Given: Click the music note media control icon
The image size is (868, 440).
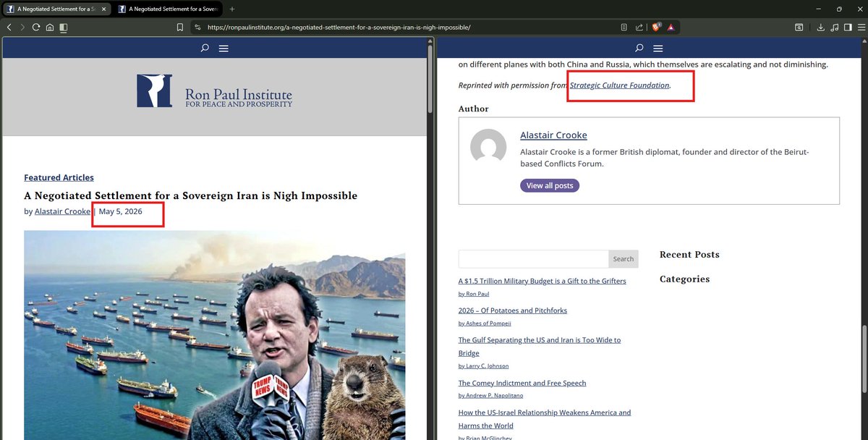Looking at the screenshot, I should coord(835,27).
